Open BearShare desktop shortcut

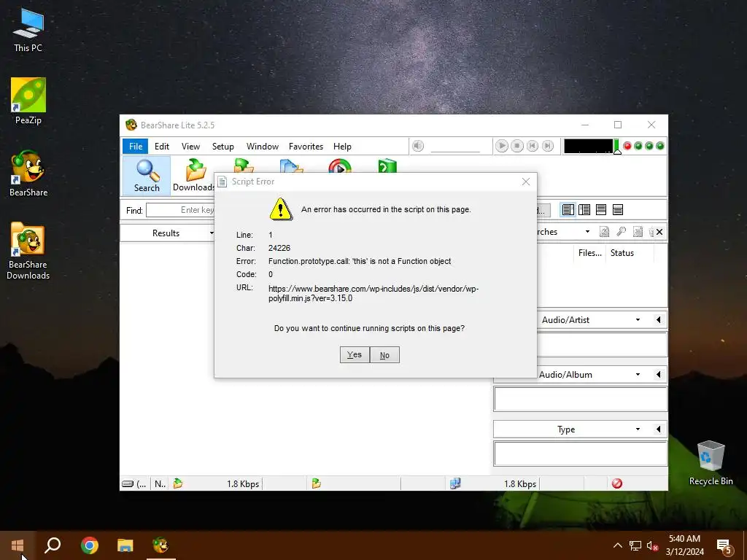(x=28, y=174)
